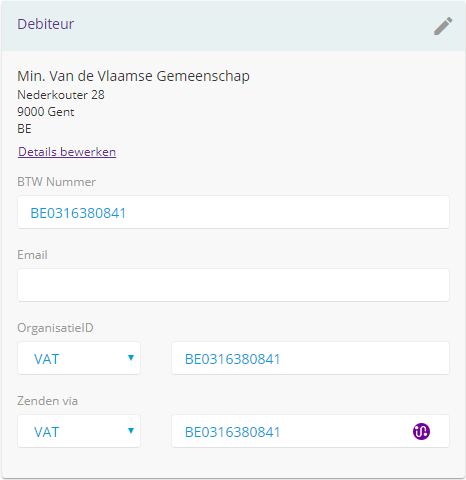Click the Email field label

click(x=32, y=255)
